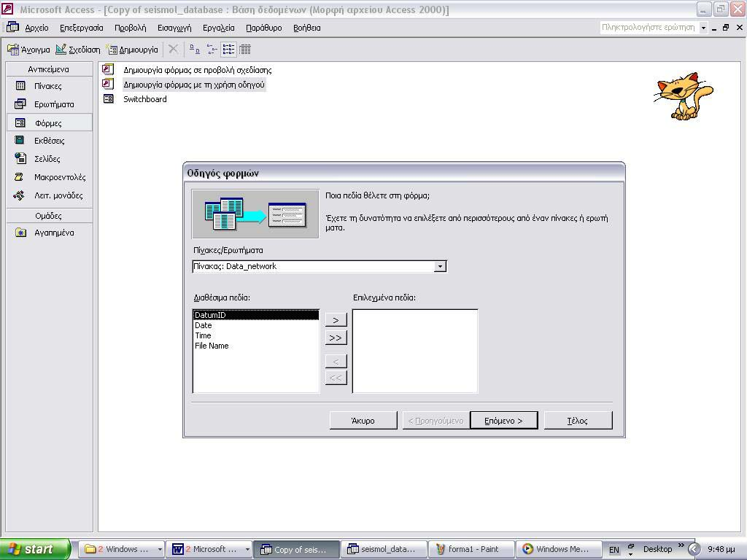Screen dimensions: 747x560
Task: Click the disabled < Προηγούμενο button
Action: click(x=436, y=421)
